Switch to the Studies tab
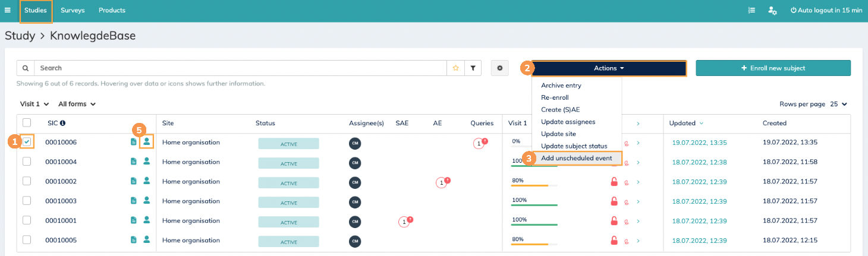The width and height of the screenshot is (868, 256). point(36,11)
